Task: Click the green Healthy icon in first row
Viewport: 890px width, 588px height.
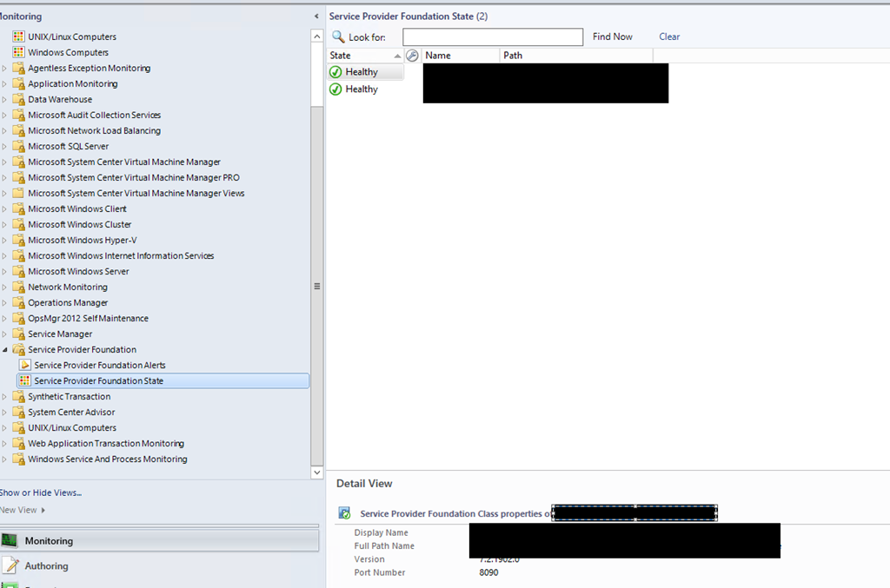Action: click(x=335, y=72)
